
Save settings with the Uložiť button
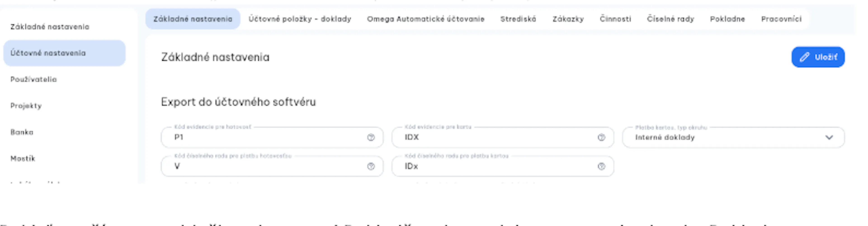(x=818, y=57)
